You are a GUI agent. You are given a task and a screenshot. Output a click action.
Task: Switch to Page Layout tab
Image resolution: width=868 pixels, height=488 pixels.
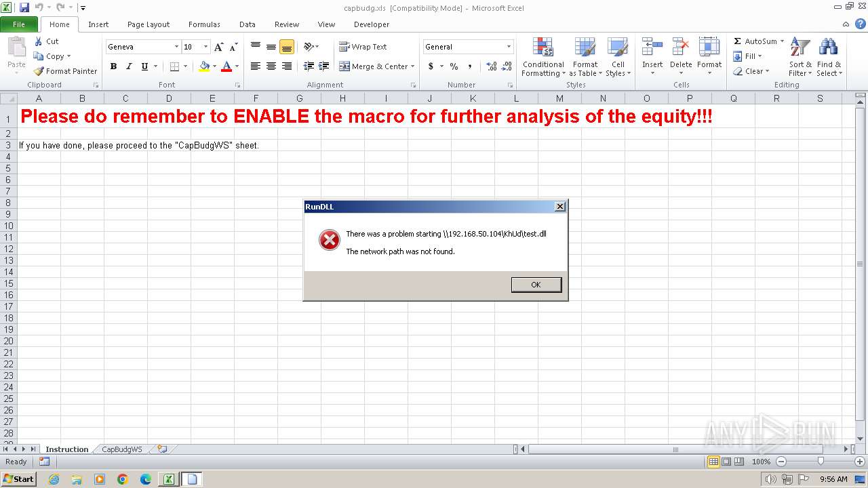click(149, 24)
